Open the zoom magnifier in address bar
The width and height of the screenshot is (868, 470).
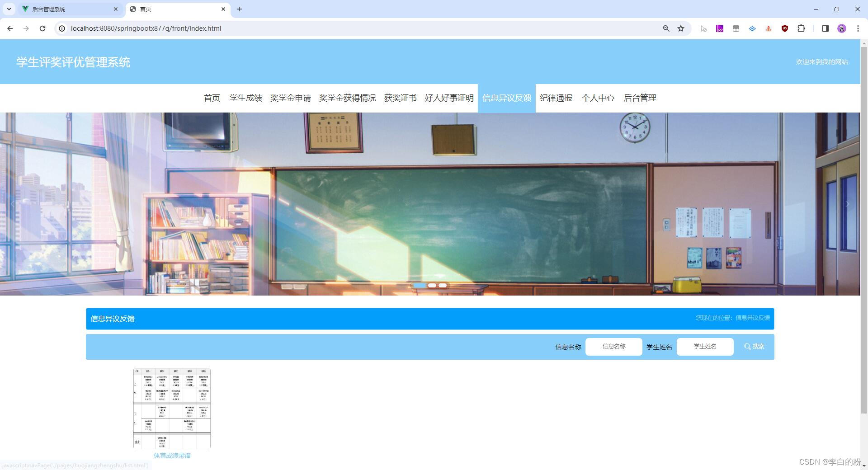(x=666, y=28)
